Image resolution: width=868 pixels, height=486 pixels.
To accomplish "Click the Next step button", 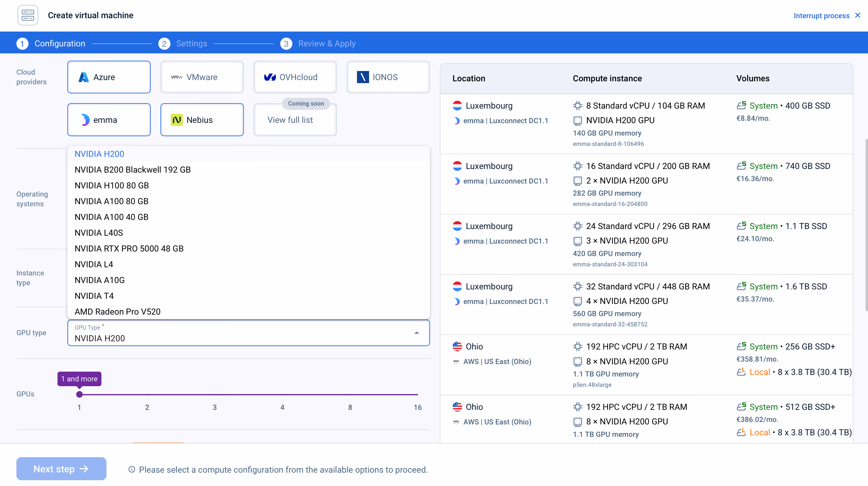I will click(61, 469).
